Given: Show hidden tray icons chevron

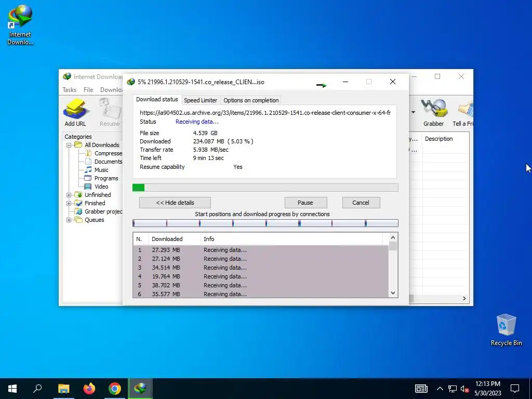Looking at the screenshot, I should (440, 389).
